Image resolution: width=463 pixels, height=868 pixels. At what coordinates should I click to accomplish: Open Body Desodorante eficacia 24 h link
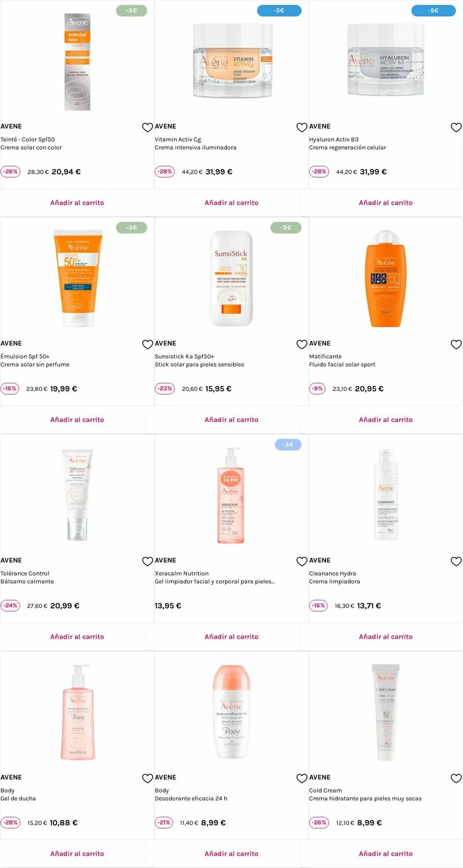[x=191, y=794]
